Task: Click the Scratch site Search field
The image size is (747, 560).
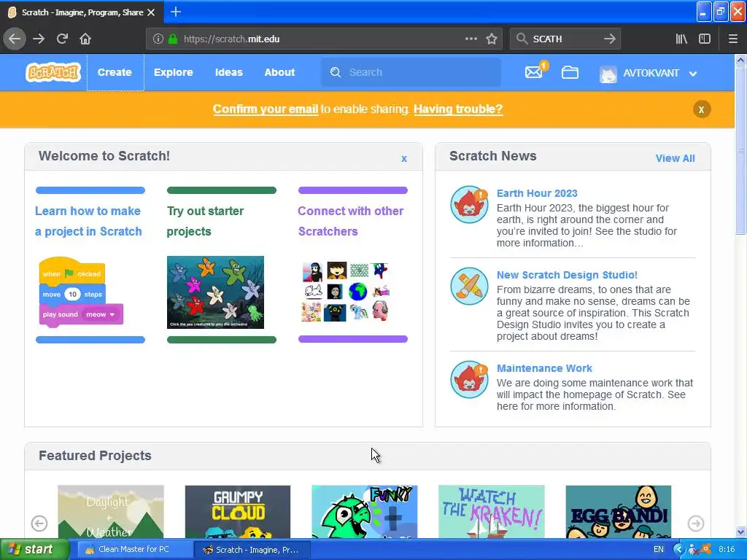Action: click(x=411, y=72)
